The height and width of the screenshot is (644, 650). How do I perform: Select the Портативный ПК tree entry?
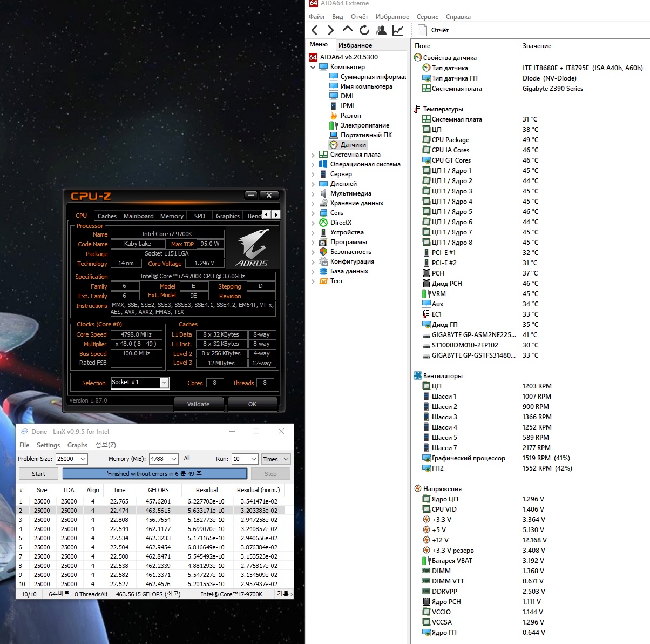click(x=361, y=135)
